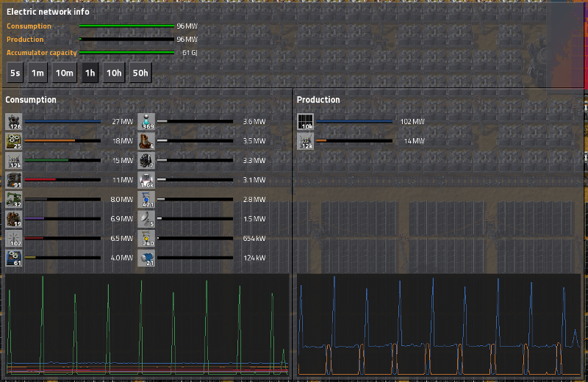Screen dimensions: 588x382
Task: Set the graph timescale to 1m
Action: pyautogui.click(x=37, y=73)
